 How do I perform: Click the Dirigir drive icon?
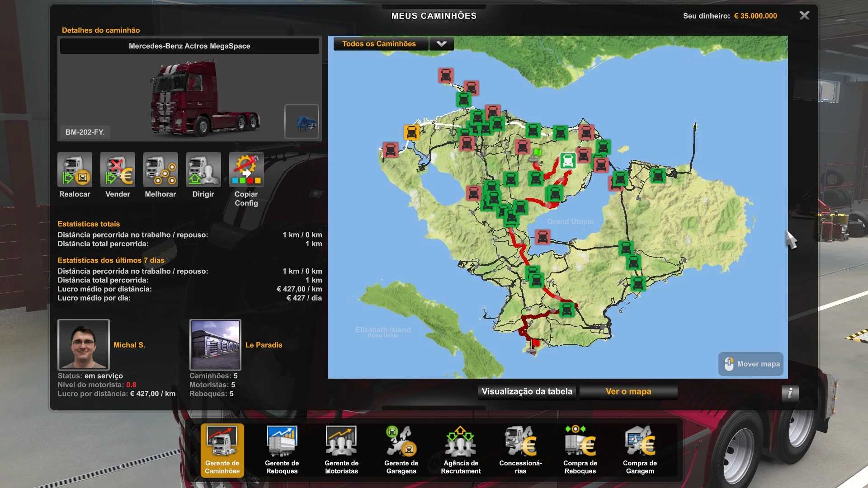203,169
